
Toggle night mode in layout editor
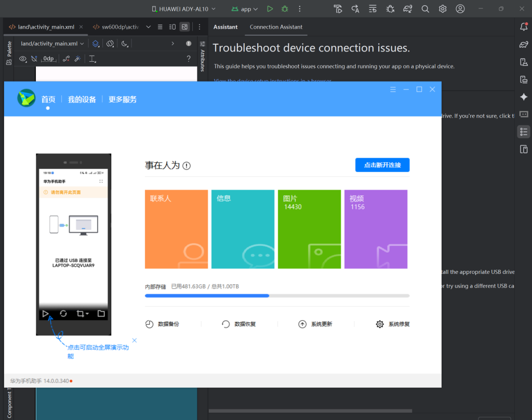point(125,44)
